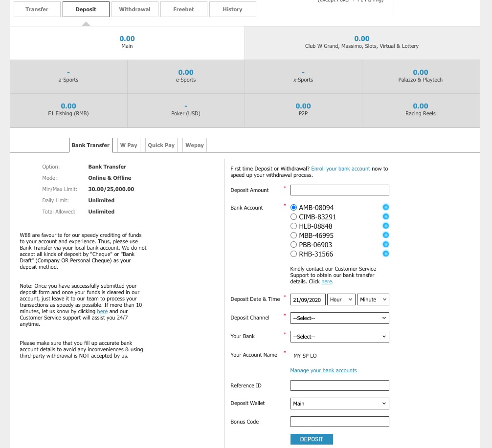Click 'here' link in the deposit processing note

tap(102, 311)
